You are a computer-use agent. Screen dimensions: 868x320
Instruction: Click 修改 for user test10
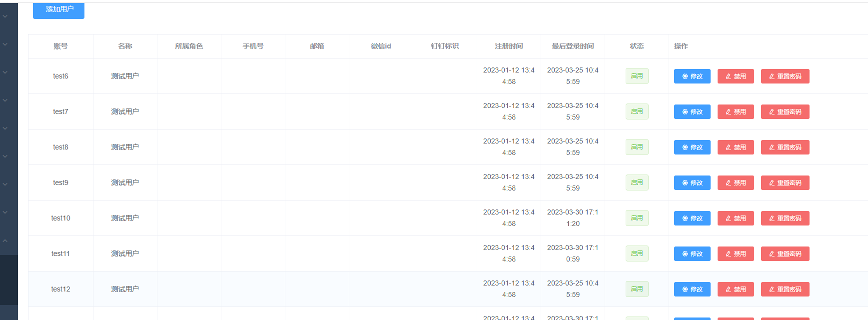pyautogui.click(x=692, y=218)
